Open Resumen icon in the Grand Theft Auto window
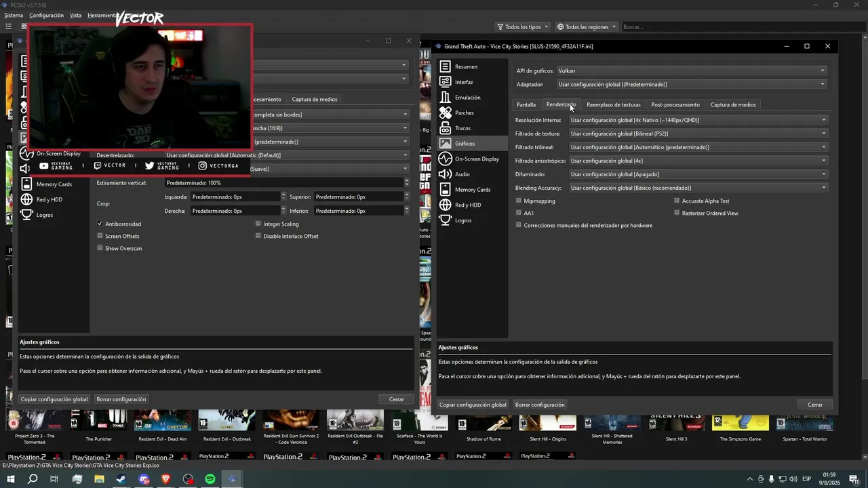Image resolution: width=868 pixels, height=488 pixels. click(445, 66)
